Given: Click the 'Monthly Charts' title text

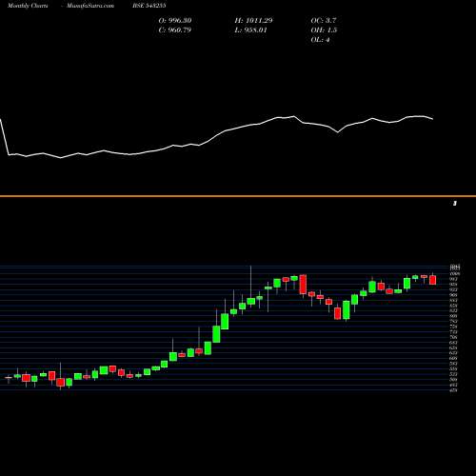Looking at the screenshot, I should click(28, 6).
